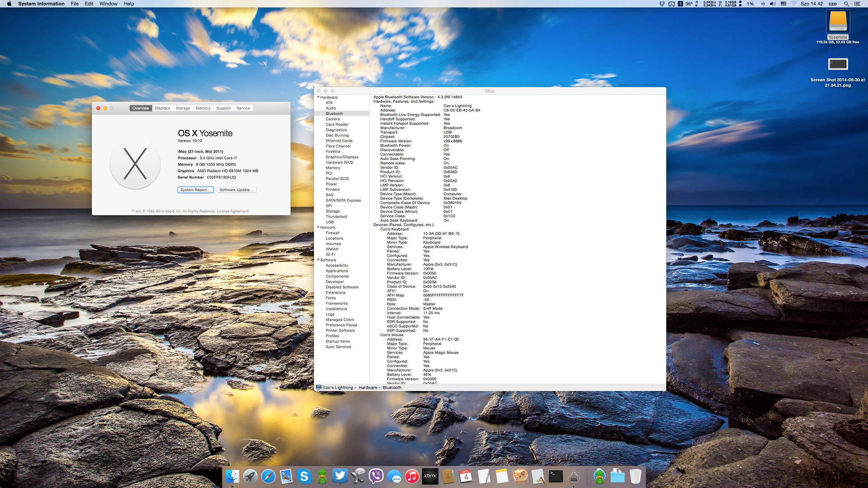Open the volume menu bar icon
This screenshot has height=488, width=868.
(x=772, y=4)
